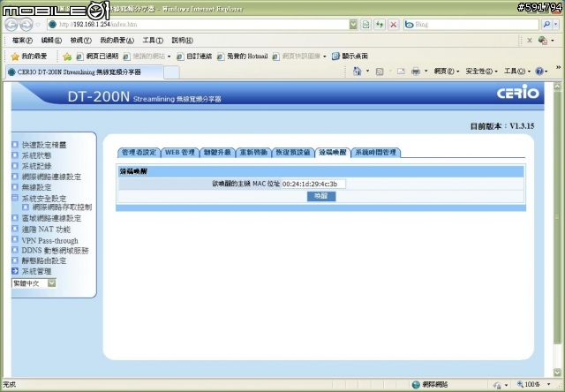This screenshot has height=392, width=565.
Task: Open the 說明(H) menu
Action: point(183,41)
